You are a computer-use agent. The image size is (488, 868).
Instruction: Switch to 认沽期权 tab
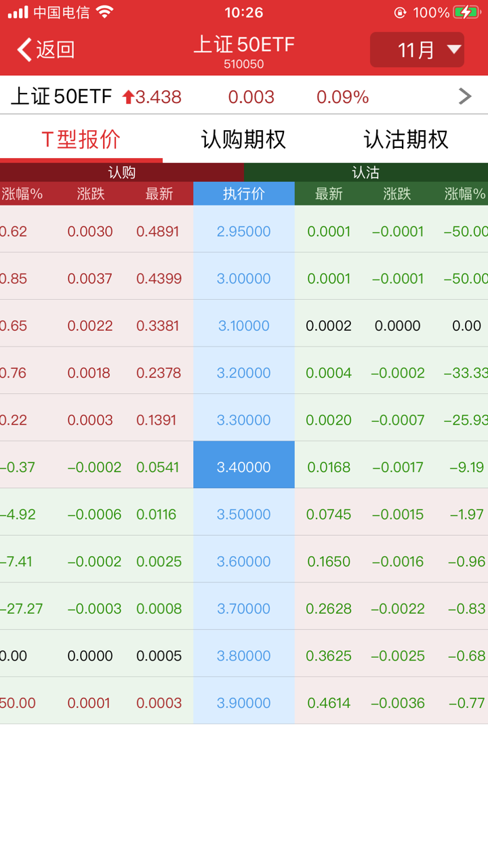(406, 139)
